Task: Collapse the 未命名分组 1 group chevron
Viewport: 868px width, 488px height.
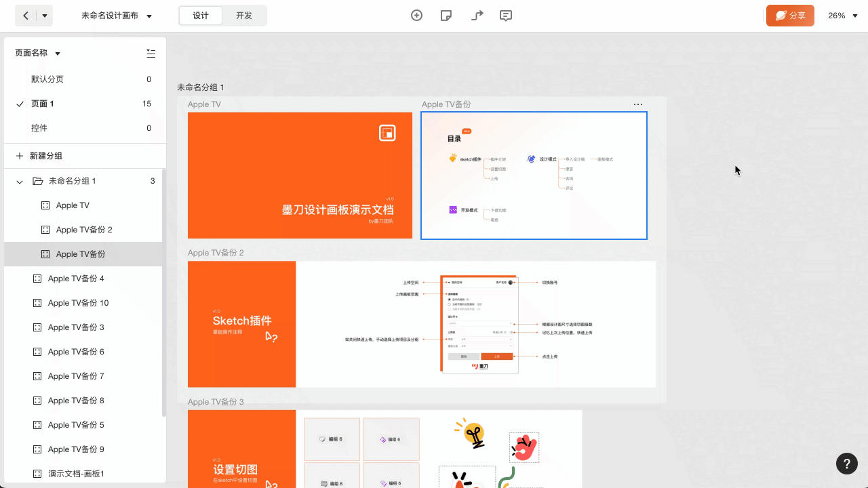Action: pyautogui.click(x=20, y=182)
